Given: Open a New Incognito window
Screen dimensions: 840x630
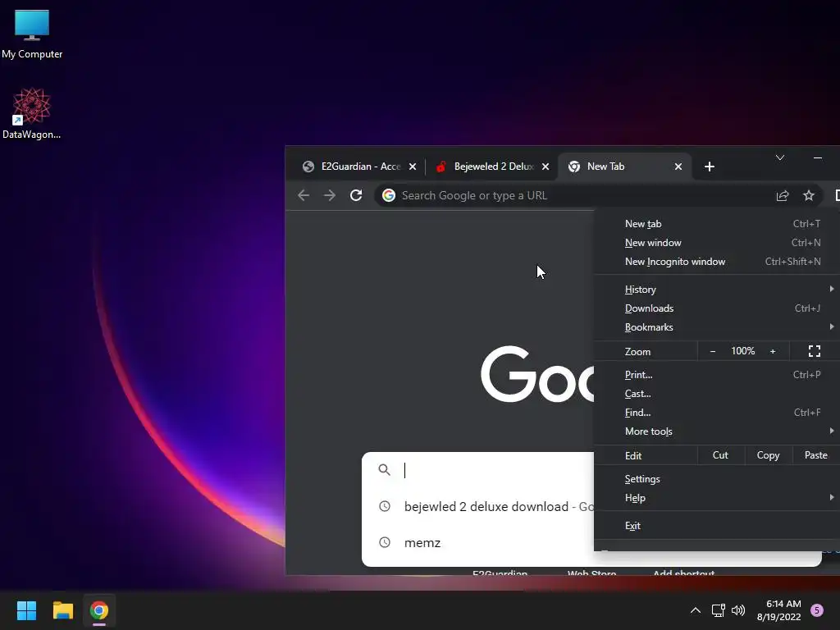Looking at the screenshot, I should pos(718,262).
